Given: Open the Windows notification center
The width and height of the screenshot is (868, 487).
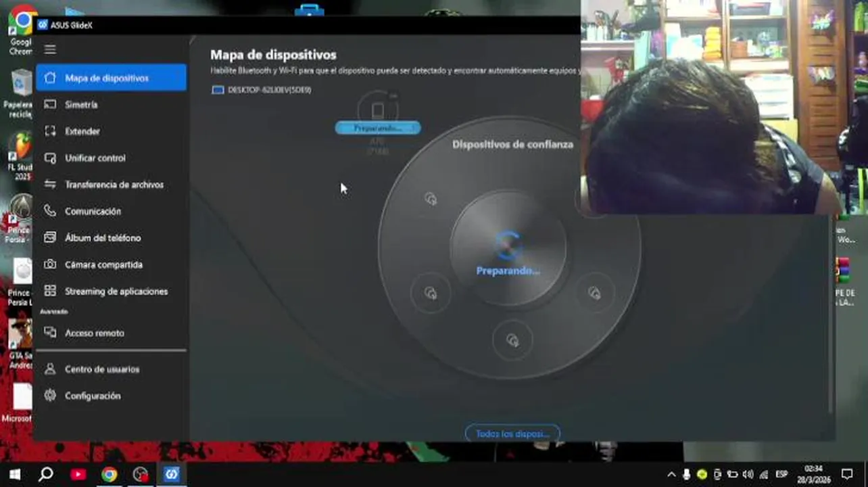Looking at the screenshot, I should point(848,474).
